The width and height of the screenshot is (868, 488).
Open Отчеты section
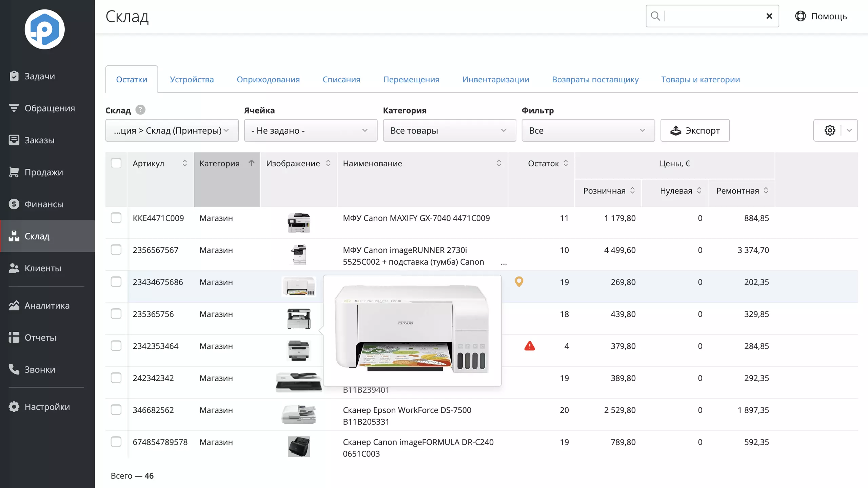point(47,338)
